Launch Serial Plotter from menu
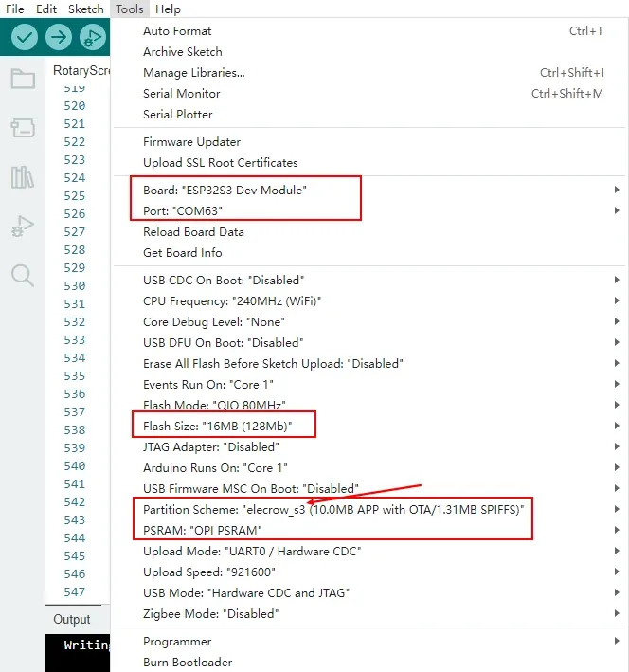 (369, 115)
